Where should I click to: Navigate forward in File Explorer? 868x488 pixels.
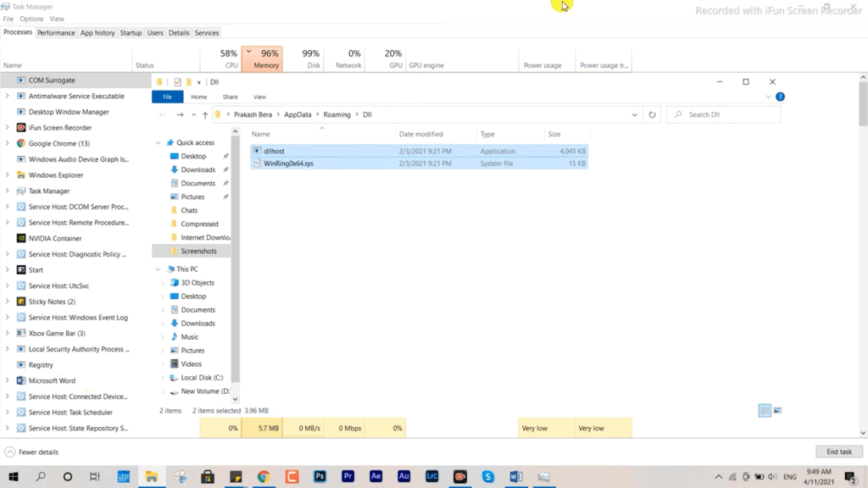180,114
